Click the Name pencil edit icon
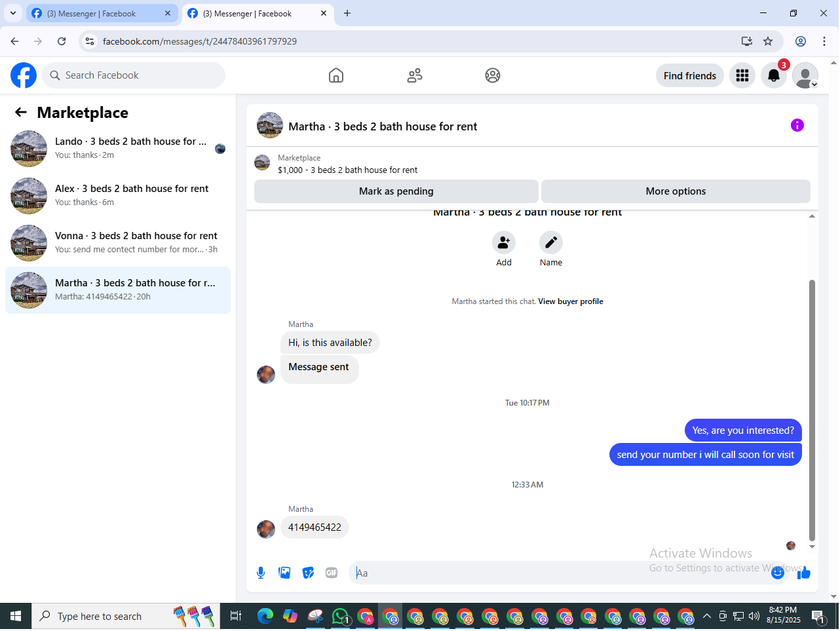840x631 pixels. click(x=551, y=242)
